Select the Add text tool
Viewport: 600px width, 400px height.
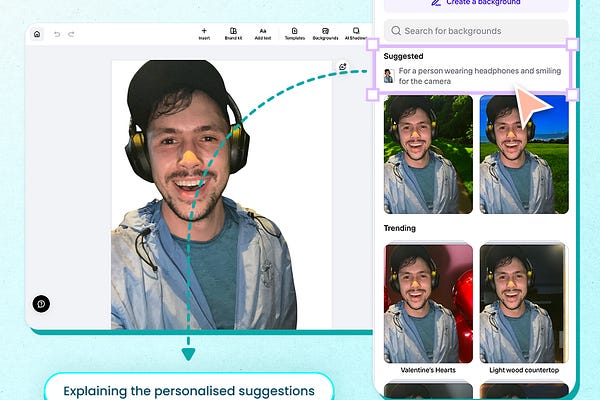click(262, 34)
